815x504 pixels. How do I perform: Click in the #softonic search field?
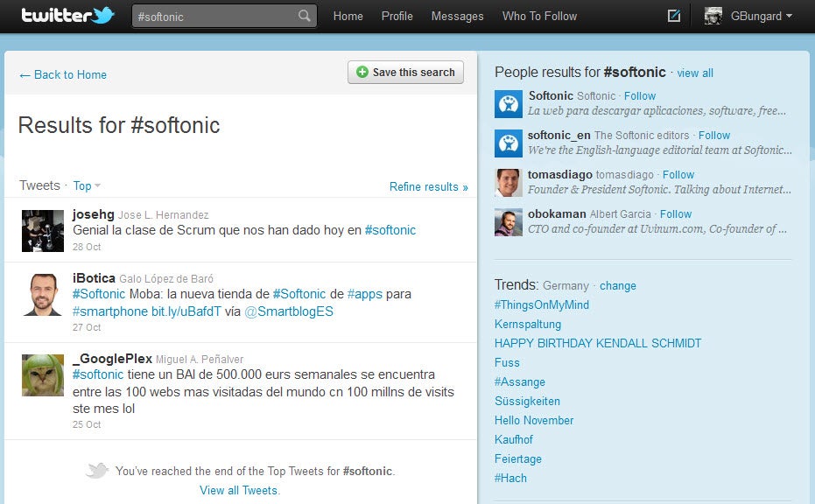pos(214,16)
